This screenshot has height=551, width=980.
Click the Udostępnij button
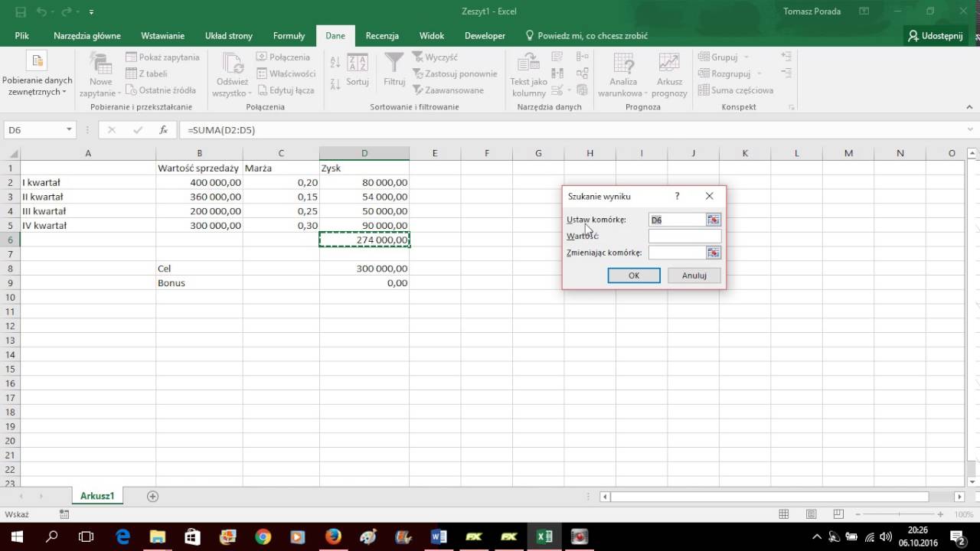point(935,36)
